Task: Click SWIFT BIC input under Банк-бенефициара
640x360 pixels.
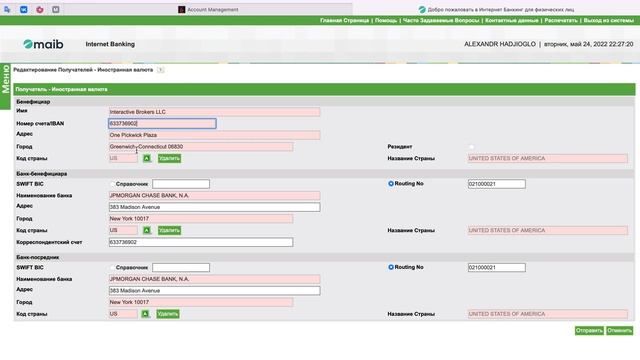Action: coord(181,184)
